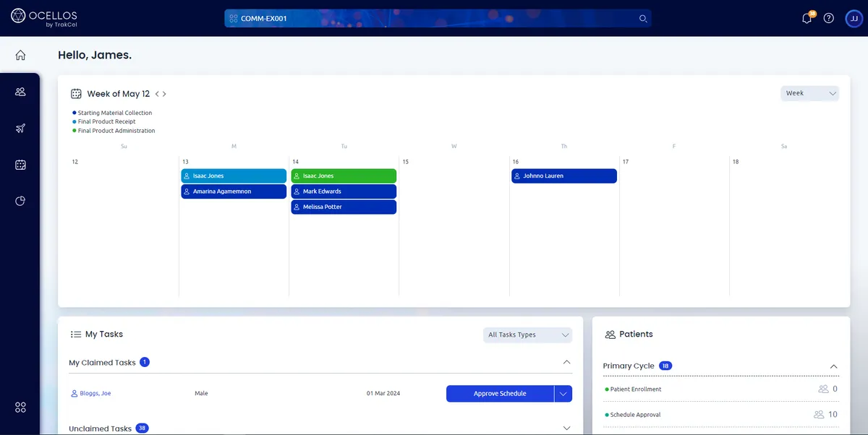Click the Unclaimed Tasks 38 badge

[x=142, y=428]
